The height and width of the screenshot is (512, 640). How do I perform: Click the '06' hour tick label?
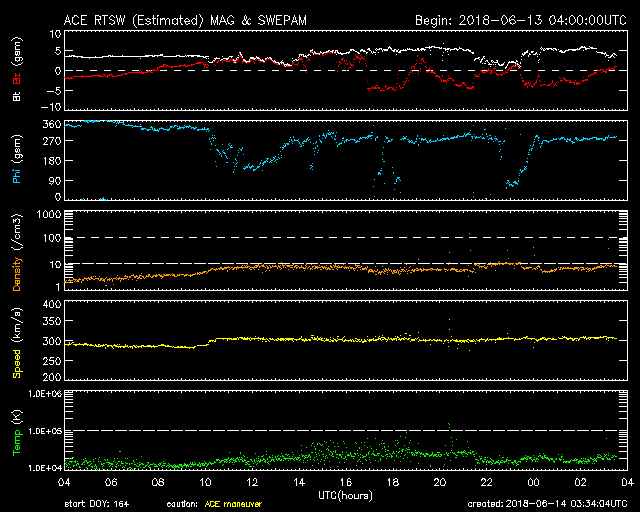tap(111, 483)
